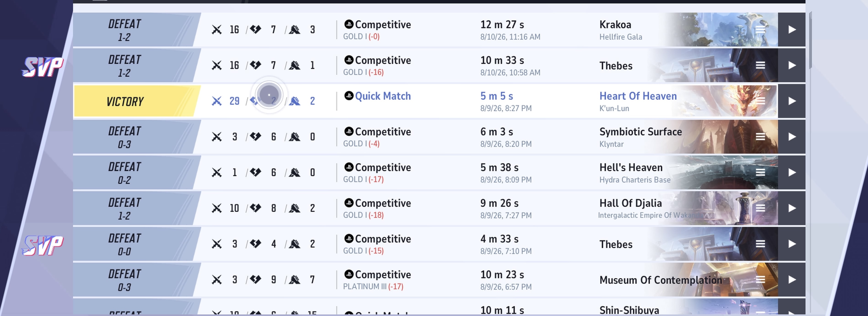
Task: Play replay of Krakoa match
Action: point(792,30)
